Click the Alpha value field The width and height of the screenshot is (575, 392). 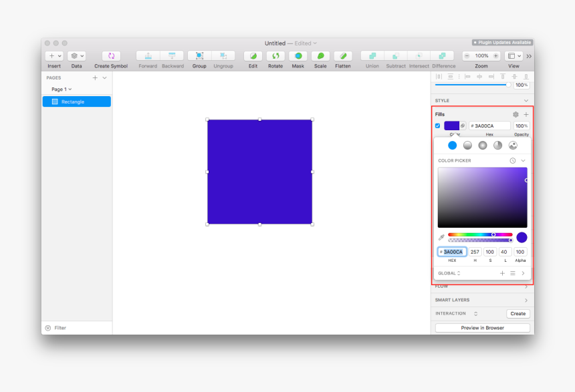(520, 252)
